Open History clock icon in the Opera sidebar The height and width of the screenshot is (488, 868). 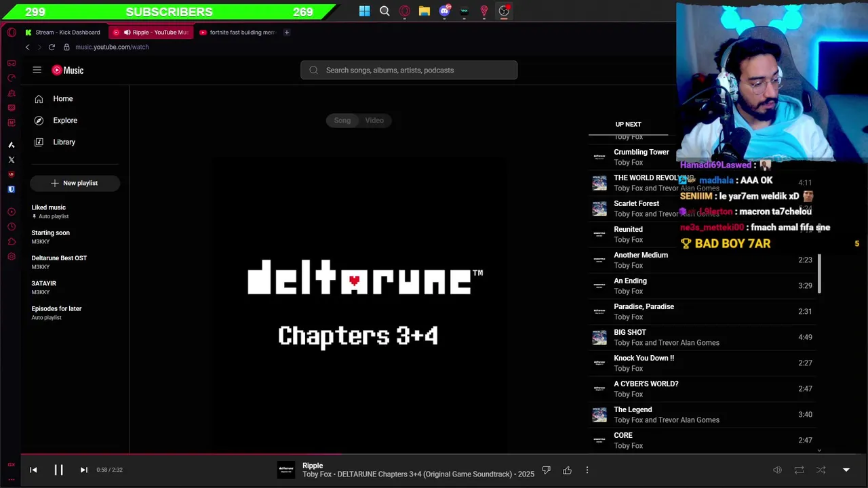pos(12,227)
